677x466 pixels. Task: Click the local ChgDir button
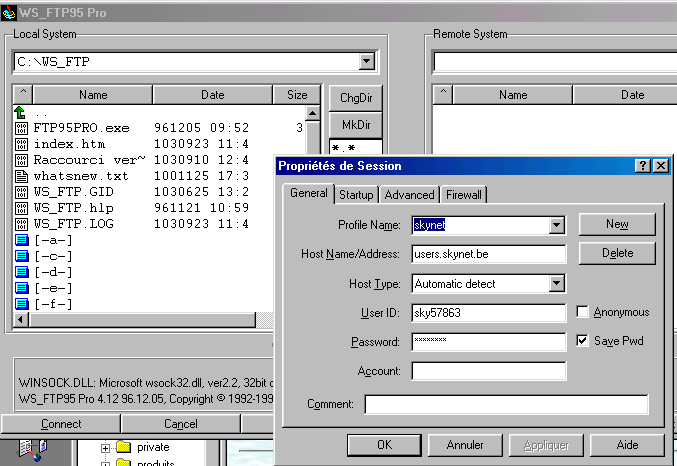pyautogui.click(x=356, y=98)
